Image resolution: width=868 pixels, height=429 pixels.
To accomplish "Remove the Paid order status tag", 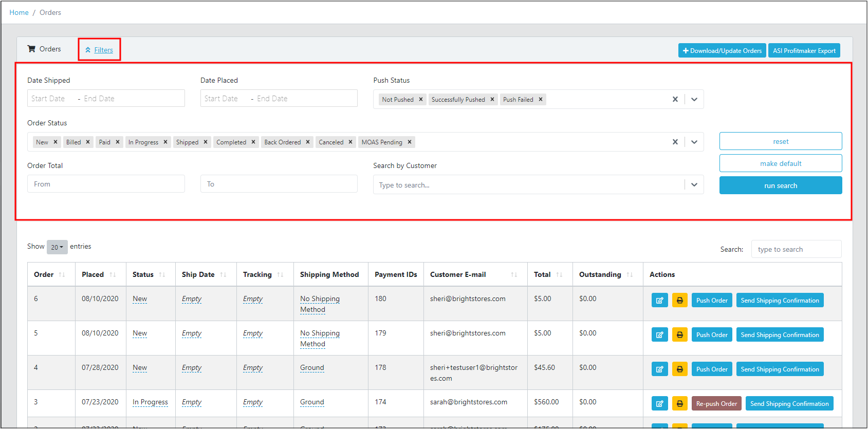I will pos(118,142).
